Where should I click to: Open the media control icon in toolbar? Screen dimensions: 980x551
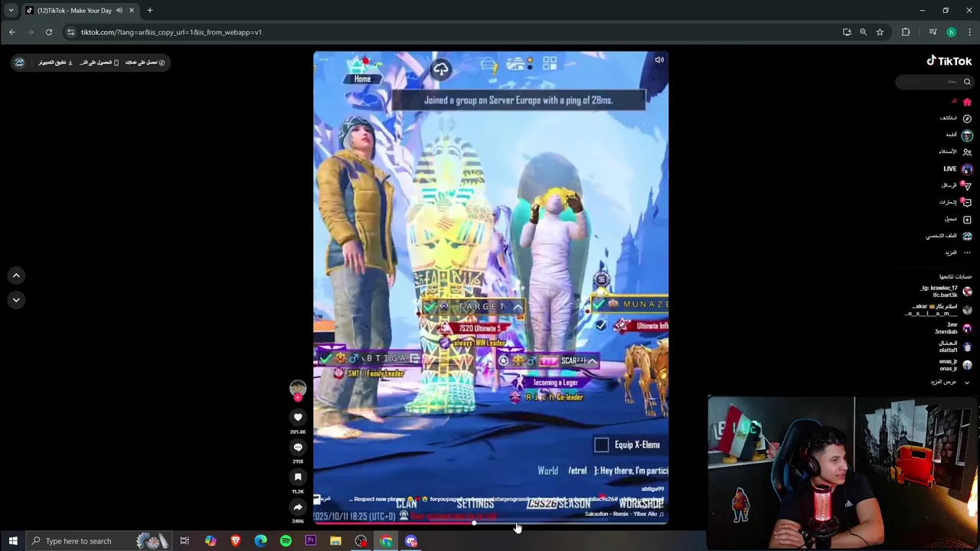coord(933,32)
